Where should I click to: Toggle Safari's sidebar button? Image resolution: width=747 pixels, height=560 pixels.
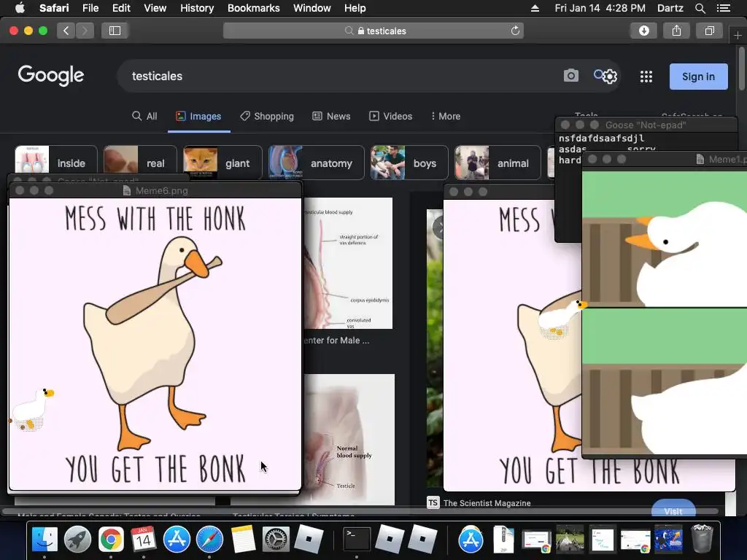click(x=115, y=31)
